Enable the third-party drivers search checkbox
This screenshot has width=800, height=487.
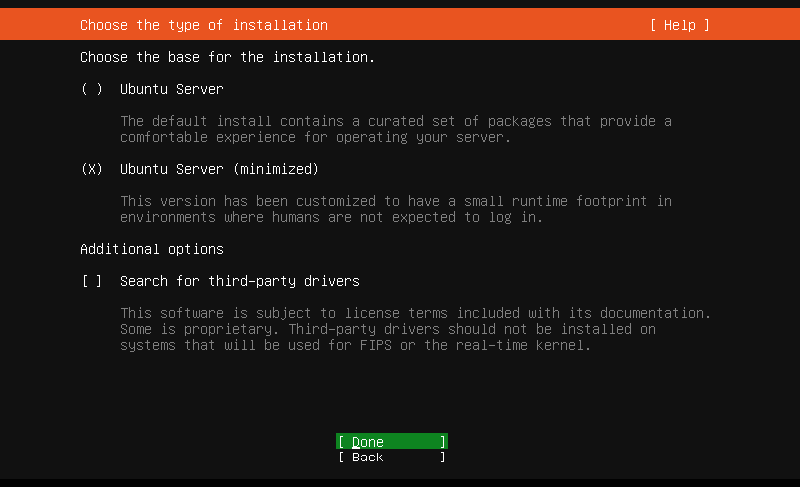pyautogui.click(x=92, y=281)
